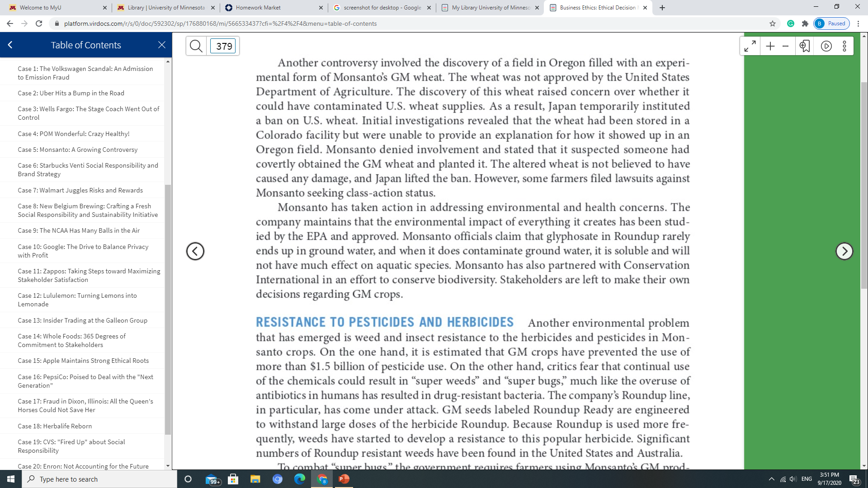Zoom in on the book page

[770, 46]
